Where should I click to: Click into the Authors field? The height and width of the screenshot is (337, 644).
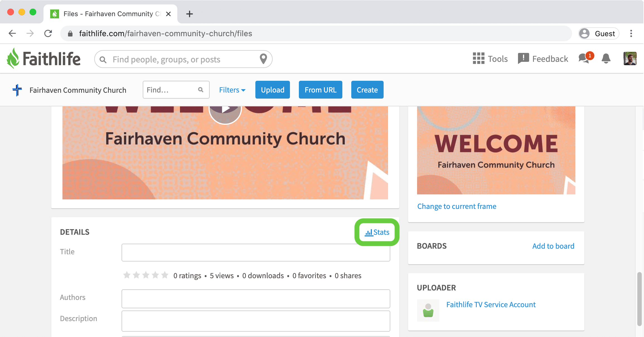pos(256,299)
